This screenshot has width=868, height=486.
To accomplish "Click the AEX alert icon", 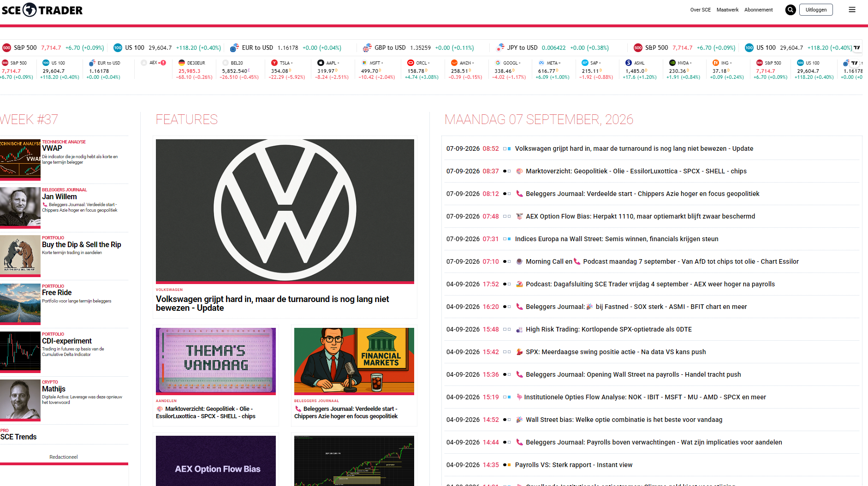I will [x=163, y=63].
